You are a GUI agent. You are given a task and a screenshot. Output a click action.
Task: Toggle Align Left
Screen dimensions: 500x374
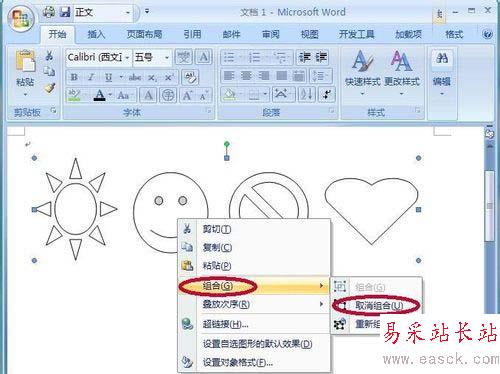point(229,76)
